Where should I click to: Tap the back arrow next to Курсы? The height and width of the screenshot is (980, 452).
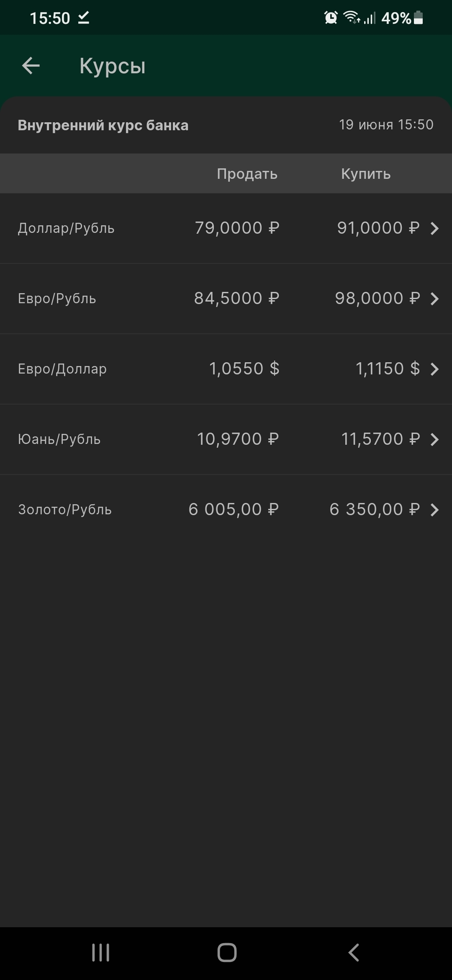pyautogui.click(x=31, y=66)
